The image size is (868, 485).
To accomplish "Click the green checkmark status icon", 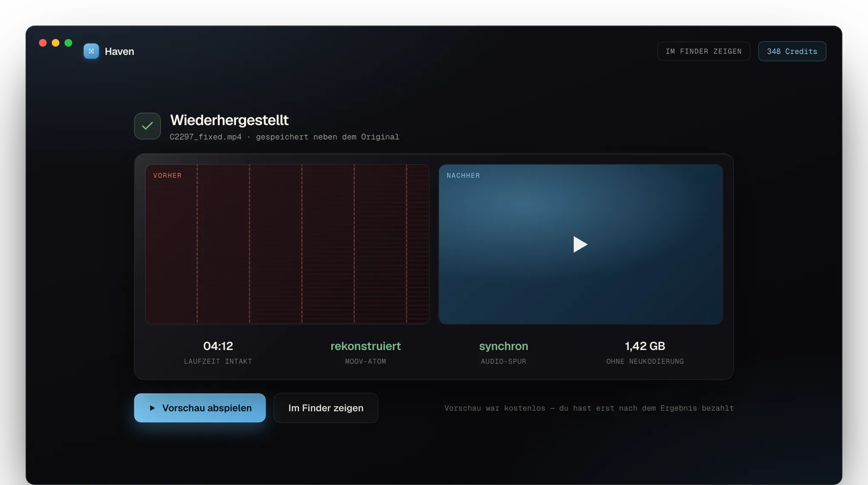I will coord(147,126).
